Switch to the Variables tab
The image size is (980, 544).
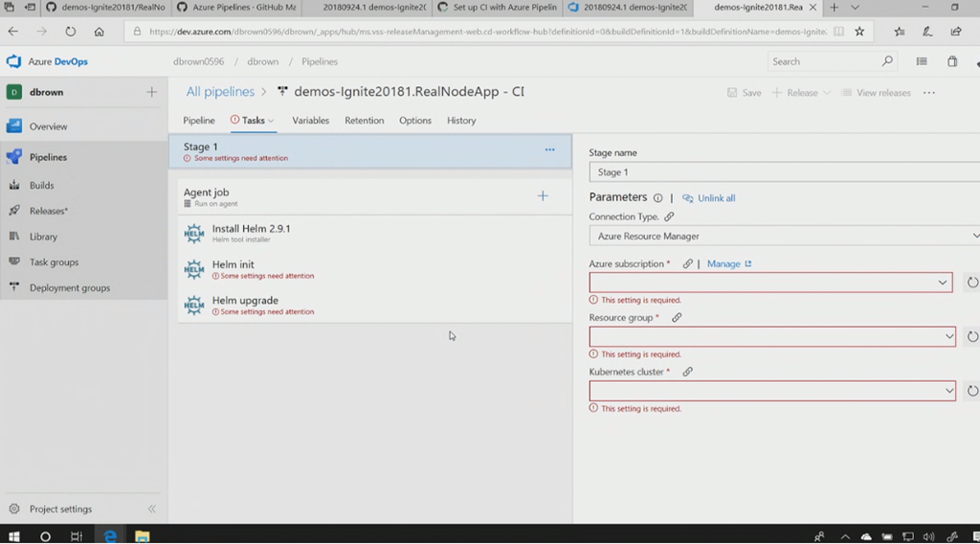tap(310, 121)
